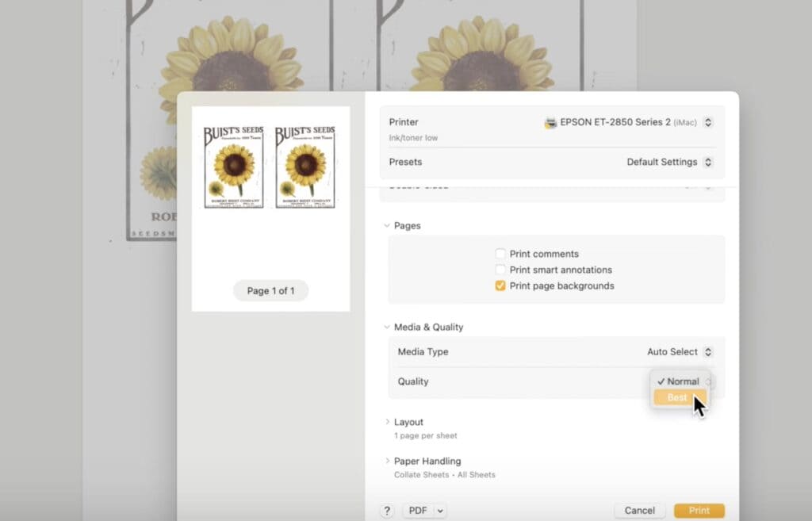Click the Presets stepper arrows icon
The width and height of the screenshot is (812, 521).
708,162
